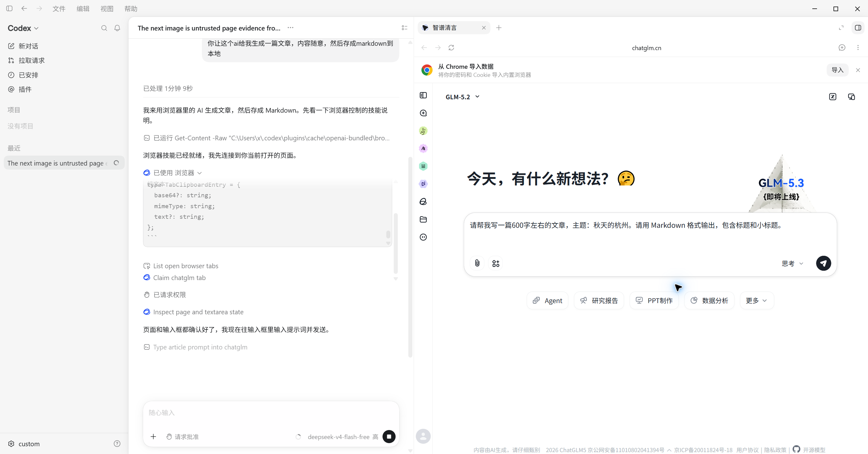Open the 开源模型 footer link
This screenshot has width=868, height=454.
coord(809,450)
